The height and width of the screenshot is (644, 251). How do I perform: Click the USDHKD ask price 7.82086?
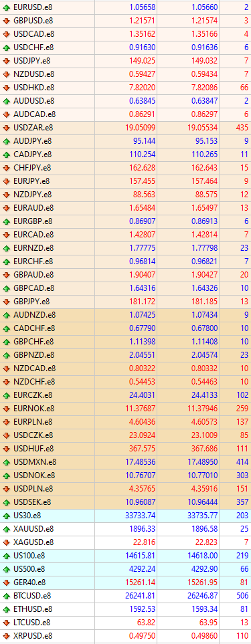click(x=204, y=88)
